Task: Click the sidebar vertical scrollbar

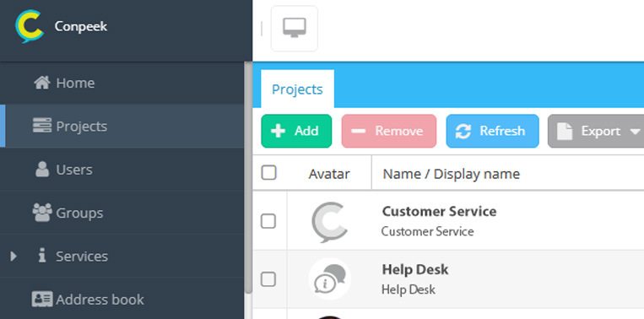Action: click(248, 177)
